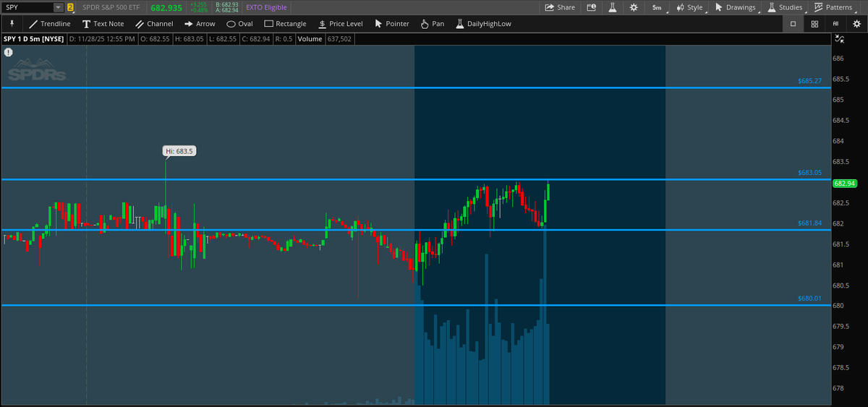
Task: Click the green 682.94 current price tag
Action: tap(845, 184)
